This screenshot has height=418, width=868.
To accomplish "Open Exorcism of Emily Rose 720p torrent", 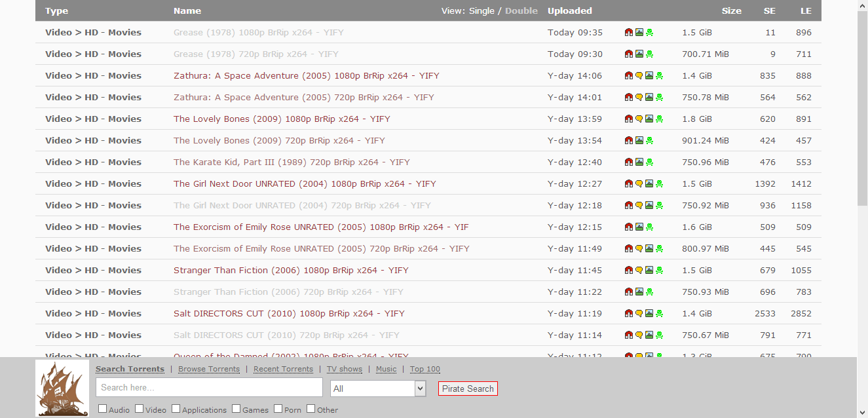I will 322,248.
